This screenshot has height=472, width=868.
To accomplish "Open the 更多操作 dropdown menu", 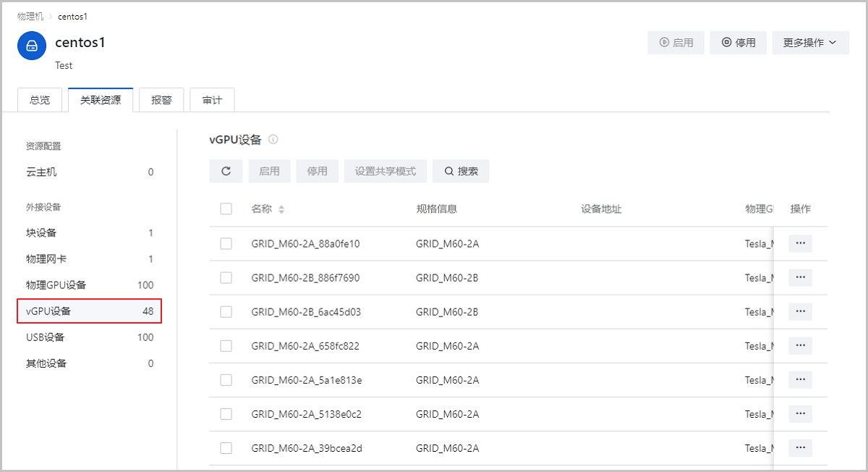I will pyautogui.click(x=810, y=42).
